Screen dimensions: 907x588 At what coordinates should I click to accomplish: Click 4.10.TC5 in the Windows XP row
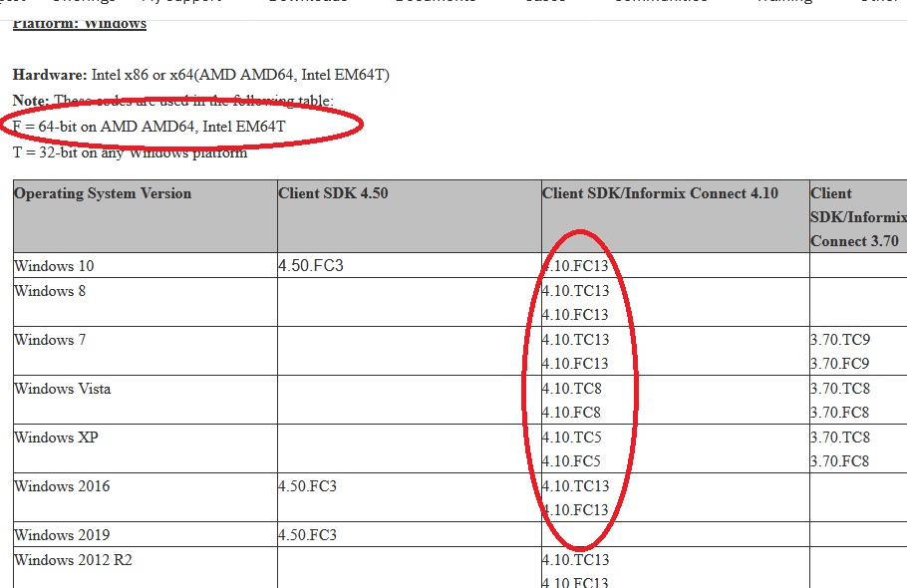(572, 438)
